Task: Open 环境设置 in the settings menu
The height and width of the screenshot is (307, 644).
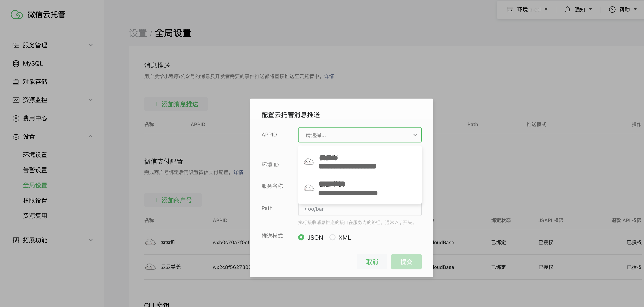Action: click(x=35, y=155)
